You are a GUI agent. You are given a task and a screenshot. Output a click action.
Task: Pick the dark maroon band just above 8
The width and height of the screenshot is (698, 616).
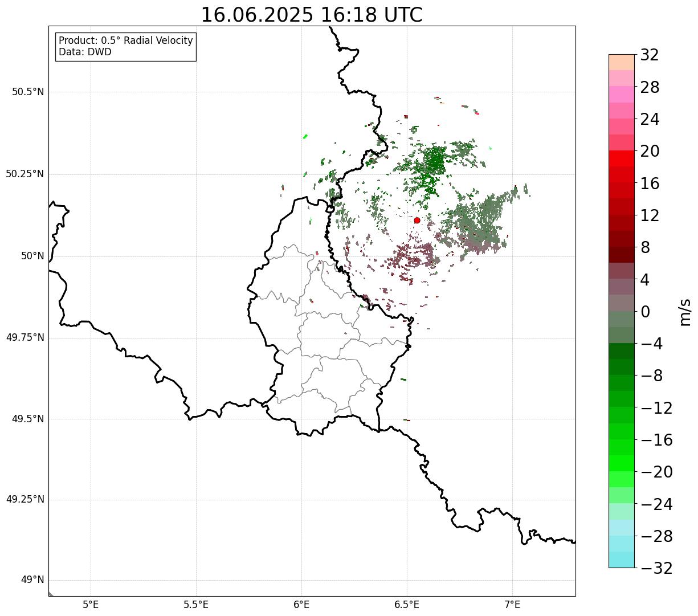622,239
